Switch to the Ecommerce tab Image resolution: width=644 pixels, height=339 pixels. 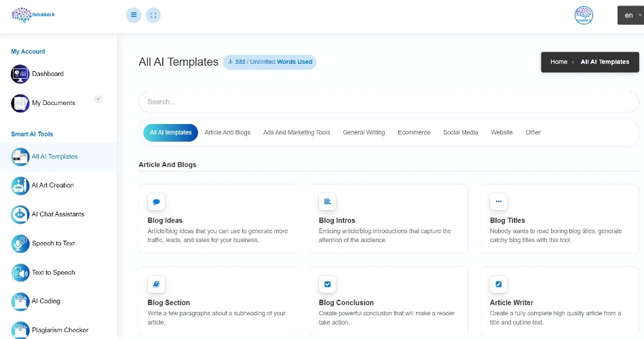click(414, 133)
